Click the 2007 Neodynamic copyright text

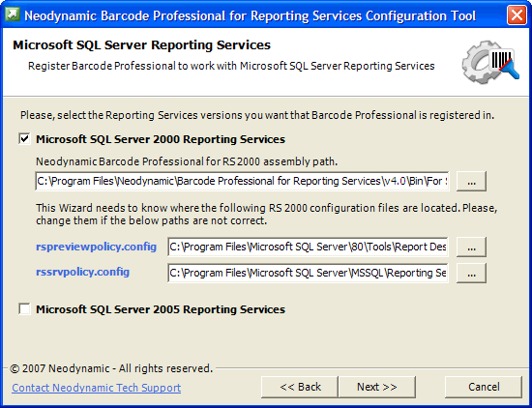pyautogui.click(x=111, y=368)
